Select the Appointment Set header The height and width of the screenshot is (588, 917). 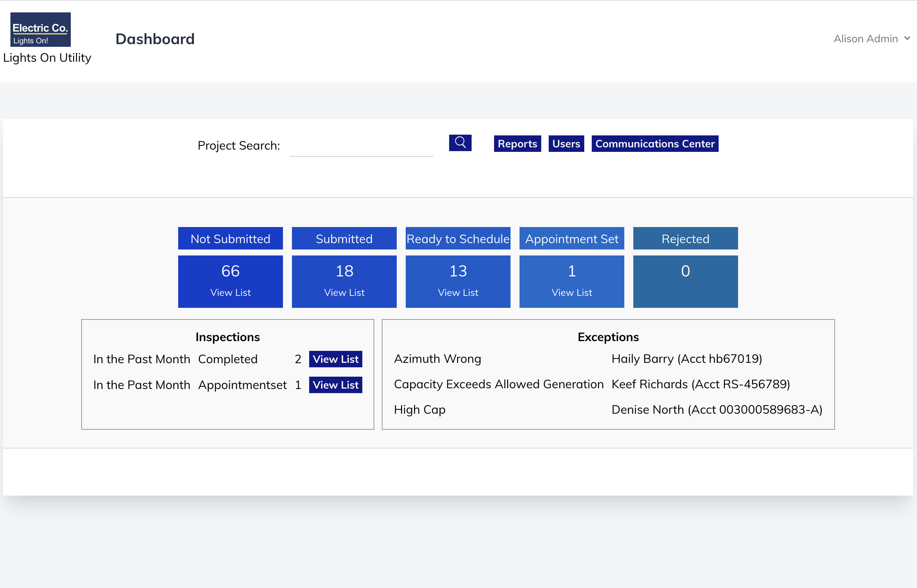pyautogui.click(x=572, y=239)
